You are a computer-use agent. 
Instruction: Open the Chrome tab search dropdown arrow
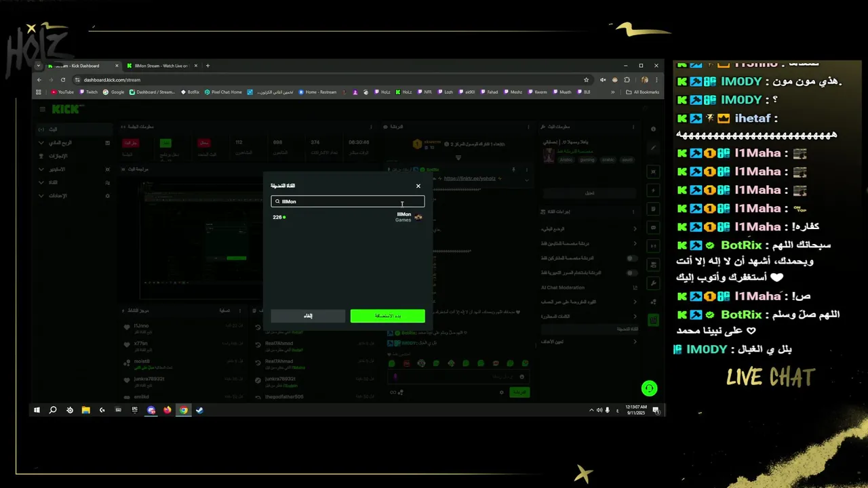(39, 66)
